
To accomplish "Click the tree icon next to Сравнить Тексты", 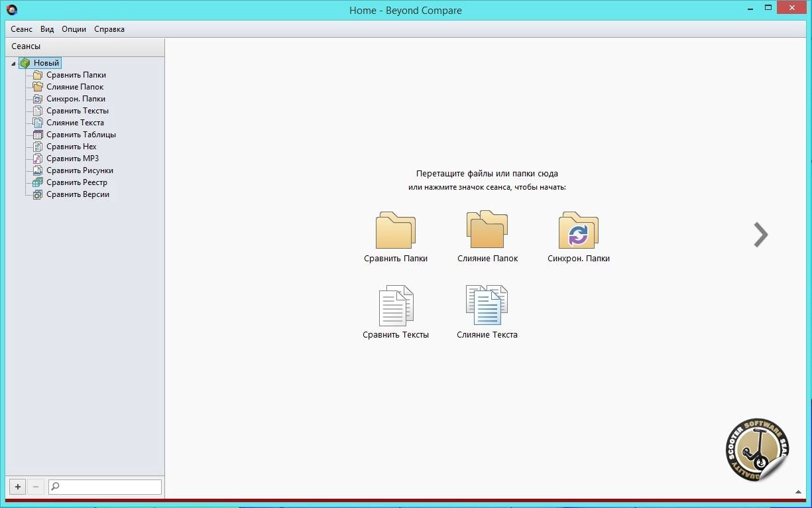I will tap(38, 111).
